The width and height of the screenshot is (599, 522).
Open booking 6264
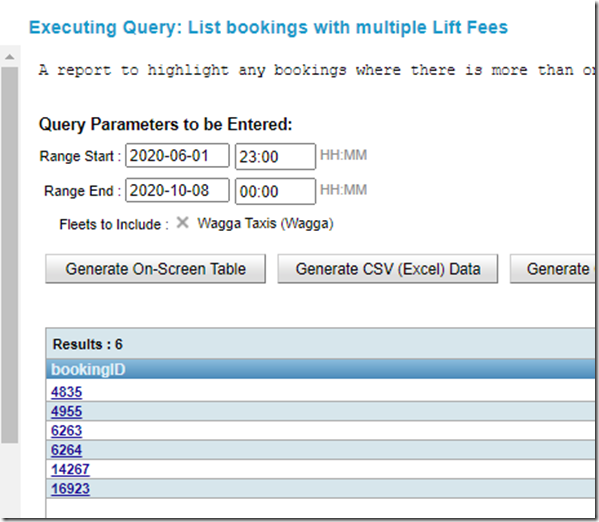click(x=66, y=450)
